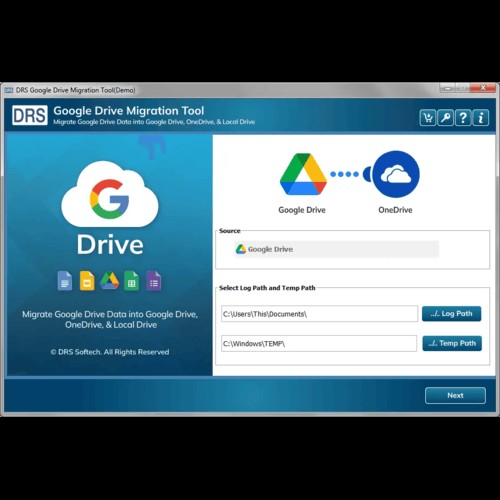Click the OneDrive cloud circle icon

tap(396, 174)
